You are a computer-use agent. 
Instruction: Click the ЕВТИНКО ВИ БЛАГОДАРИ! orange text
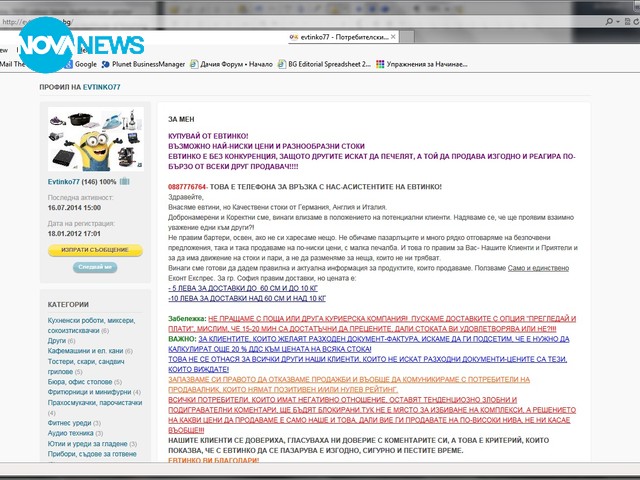click(213, 460)
